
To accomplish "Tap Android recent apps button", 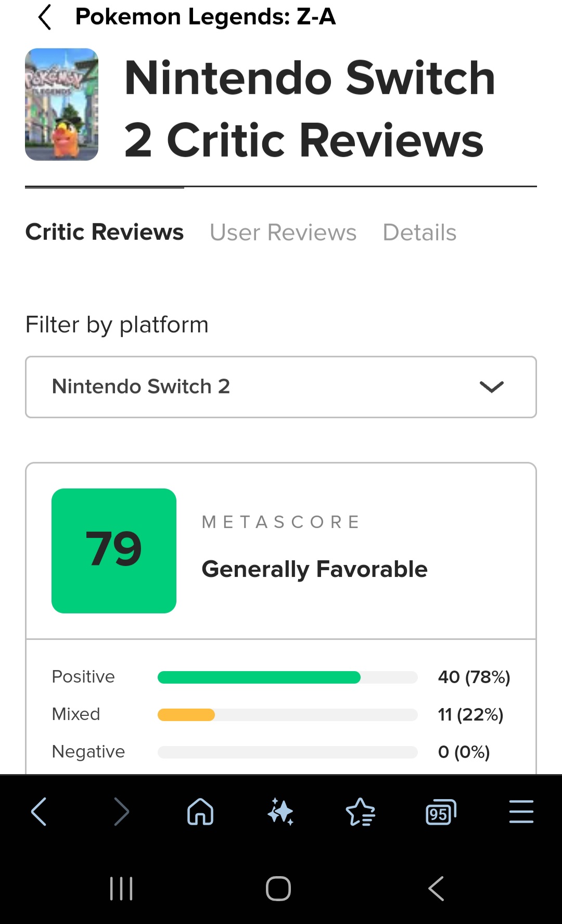I will click(x=121, y=888).
